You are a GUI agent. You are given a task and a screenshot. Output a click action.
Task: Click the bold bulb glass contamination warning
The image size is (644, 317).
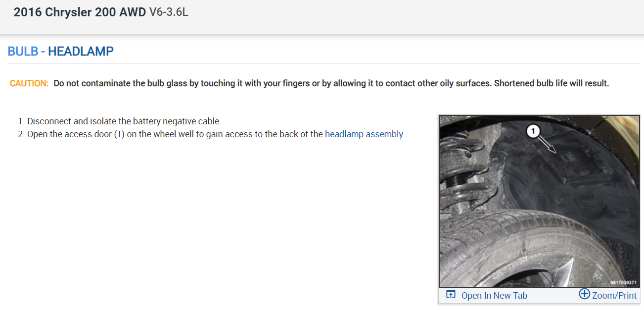click(x=331, y=83)
